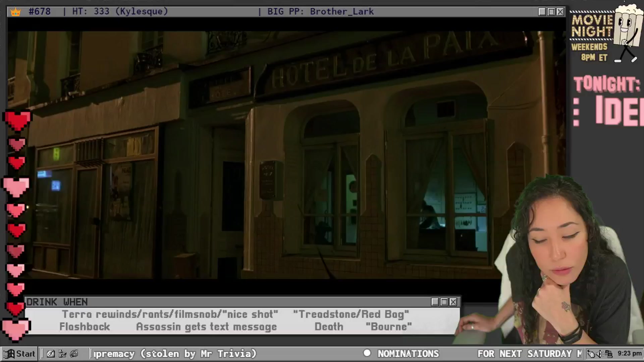Click the '"Treadstone/Red Bag"' rule
This screenshot has height=362, width=644.
point(351,314)
